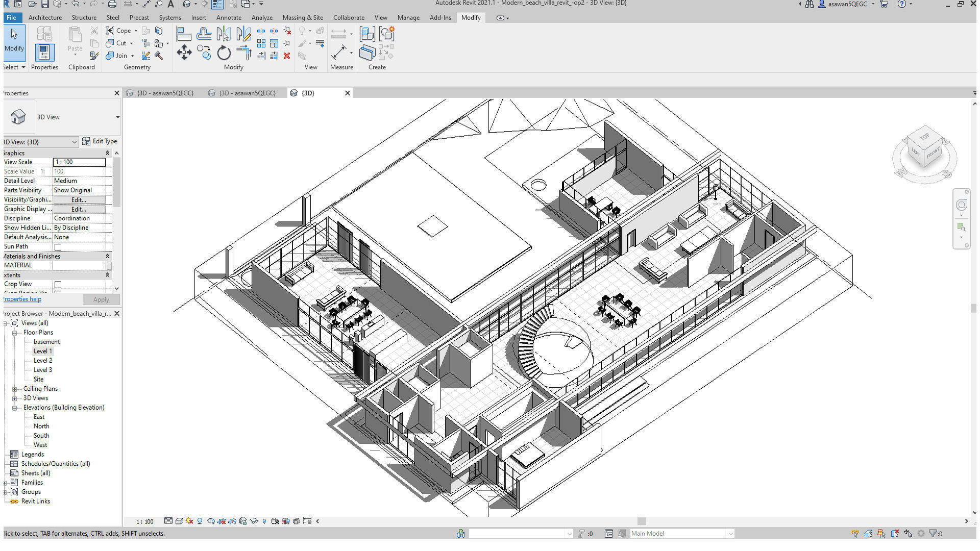This screenshot has height=551, width=980.
Task: Select the Move tool in Modify panel
Action: 184,53
